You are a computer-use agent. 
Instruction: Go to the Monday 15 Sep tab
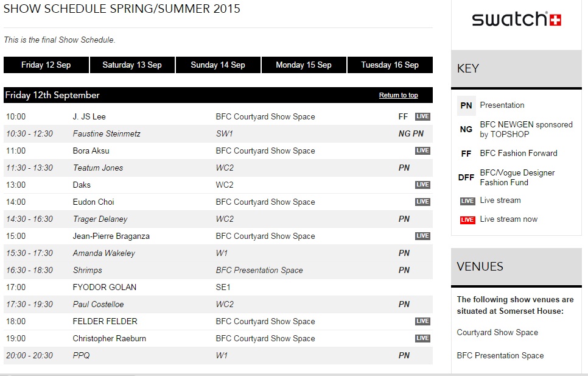coord(304,65)
